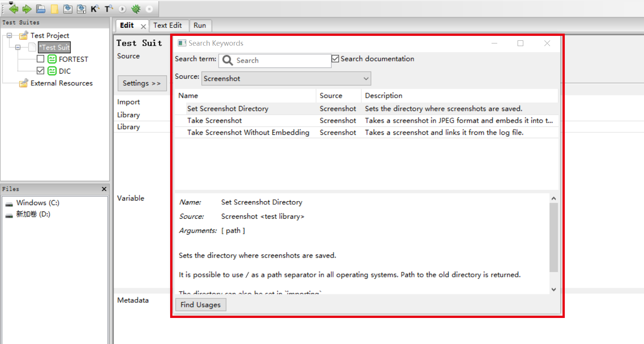Close the Files panel
644x344 pixels.
point(104,189)
